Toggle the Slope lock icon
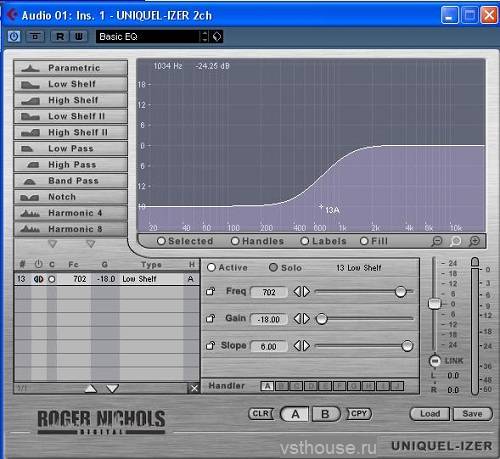This screenshot has height=459, width=500. point(210,346)
